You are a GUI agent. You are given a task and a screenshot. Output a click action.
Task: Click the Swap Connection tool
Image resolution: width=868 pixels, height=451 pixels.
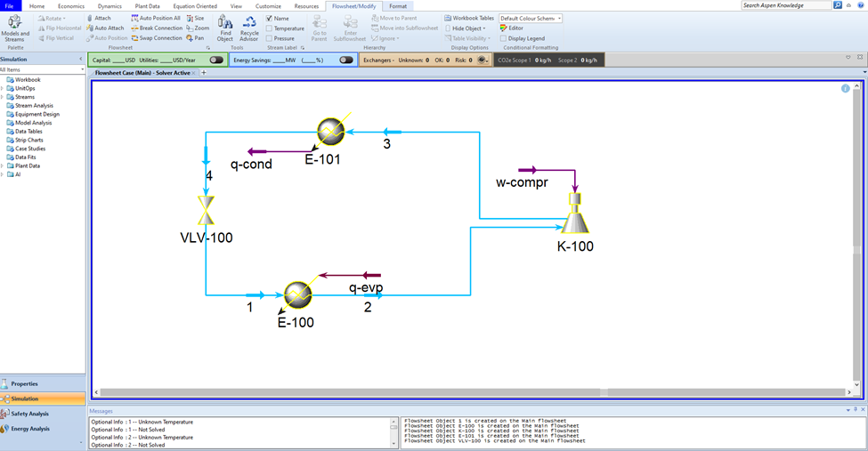click(x=157, y=38)
